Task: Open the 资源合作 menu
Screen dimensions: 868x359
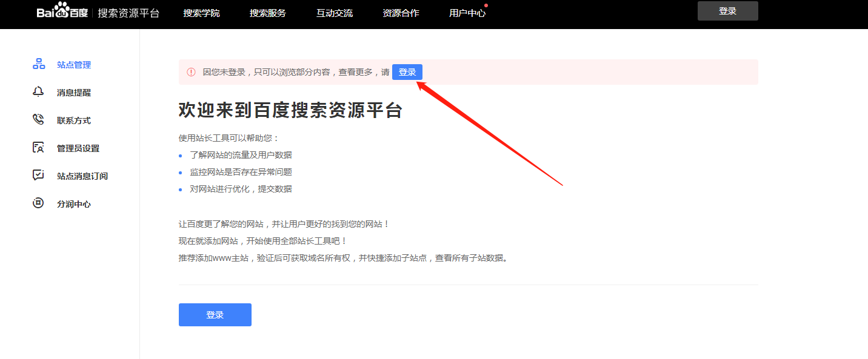Action: click(x=401, y=13)
